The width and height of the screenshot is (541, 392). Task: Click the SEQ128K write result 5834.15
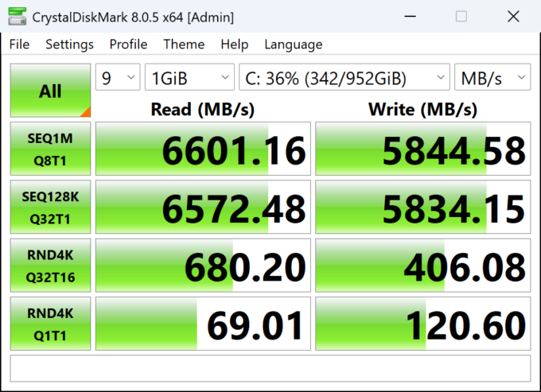pos(423,207)
